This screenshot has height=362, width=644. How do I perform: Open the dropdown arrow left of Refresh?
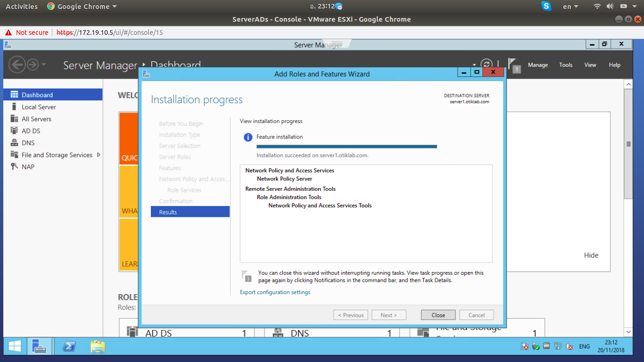pos(474,65)
